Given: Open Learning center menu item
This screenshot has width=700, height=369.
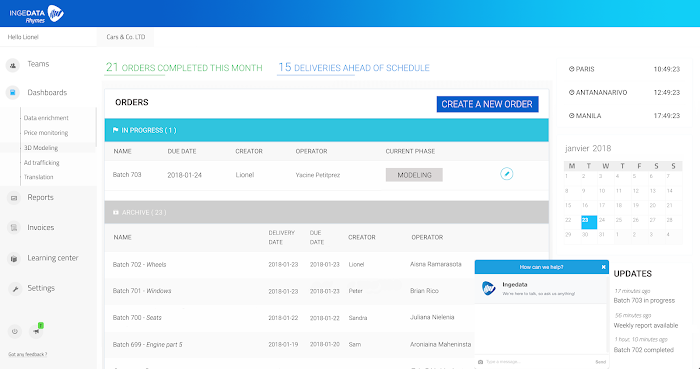Looking at the screenshot, I should [x=53, y=258].
